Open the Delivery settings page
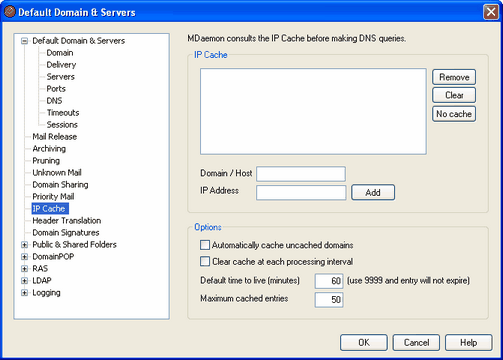Image resolution: width=503 pixels, height=360 pixels. point(61,65)
